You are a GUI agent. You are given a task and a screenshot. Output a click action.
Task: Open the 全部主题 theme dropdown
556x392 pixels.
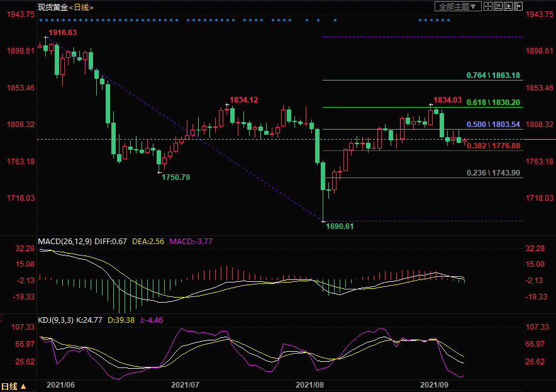tap(458, 6)
